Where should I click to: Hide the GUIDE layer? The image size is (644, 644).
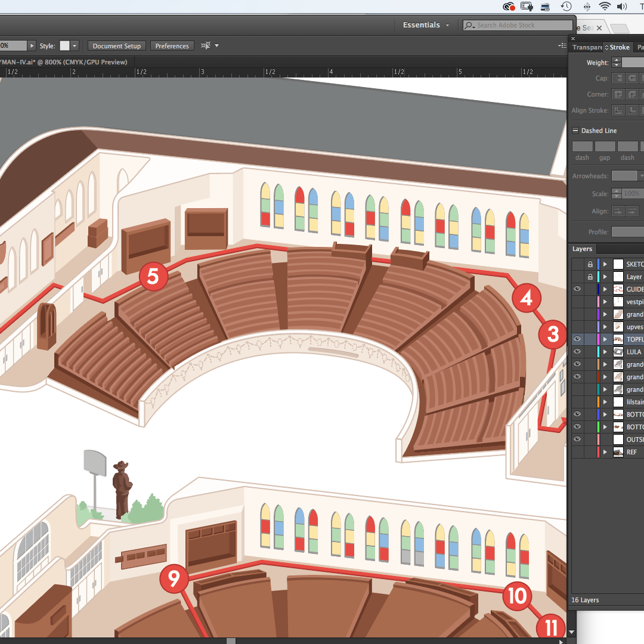[577, 289]
